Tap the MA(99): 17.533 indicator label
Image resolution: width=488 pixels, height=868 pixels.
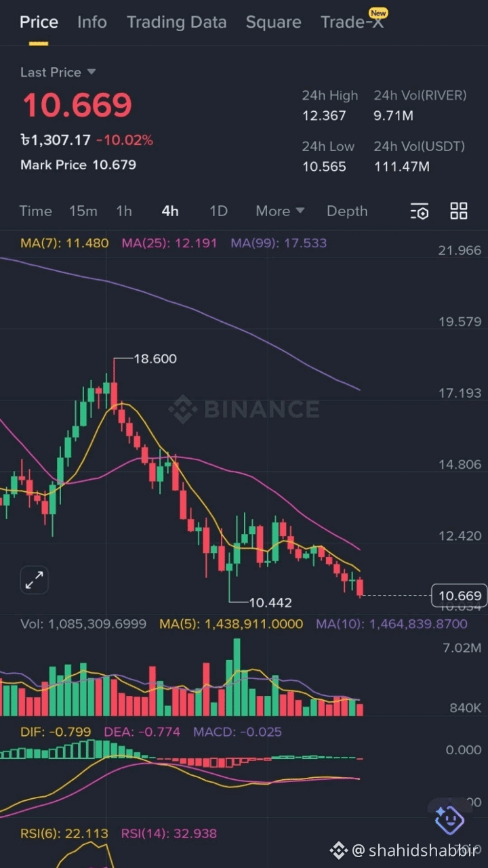tap(279, 243)
